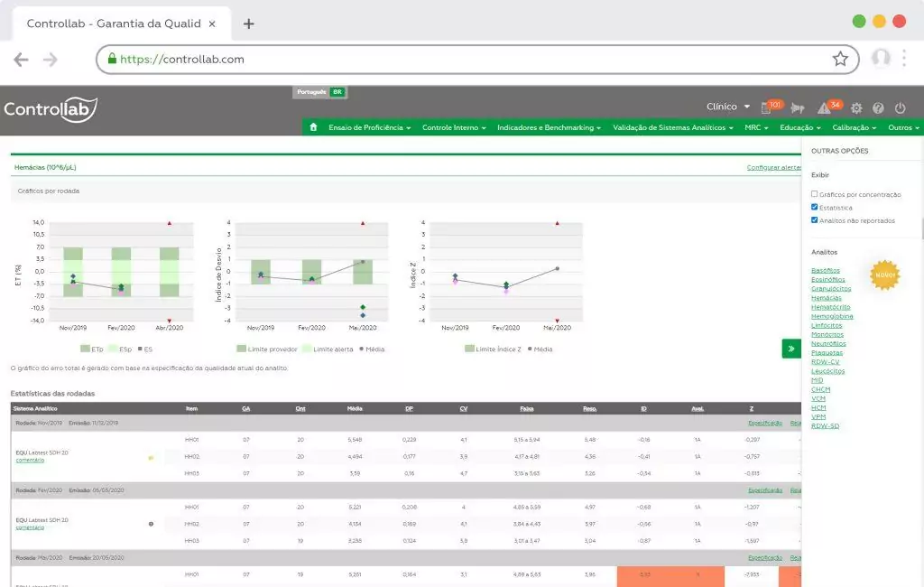Screen dimensions: 924x587
Task: Expand the Clínico profile dropdown
Action: click(728, 107)
